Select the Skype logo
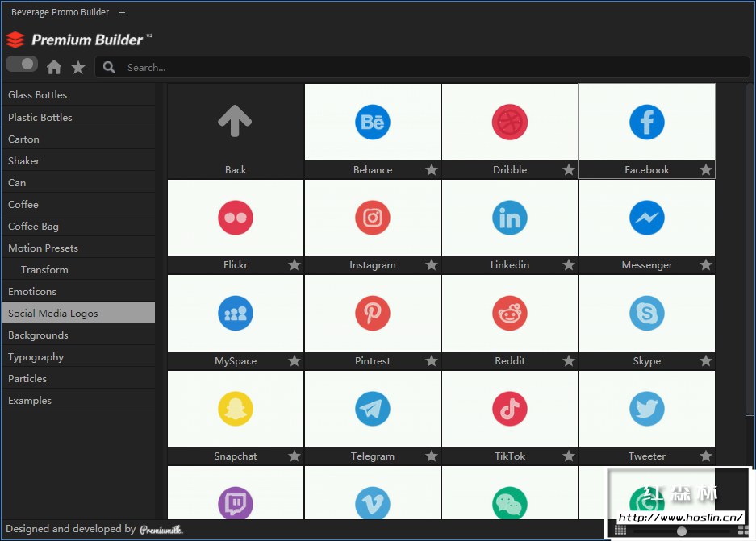756x541 pixels. [x=646, y=313]
